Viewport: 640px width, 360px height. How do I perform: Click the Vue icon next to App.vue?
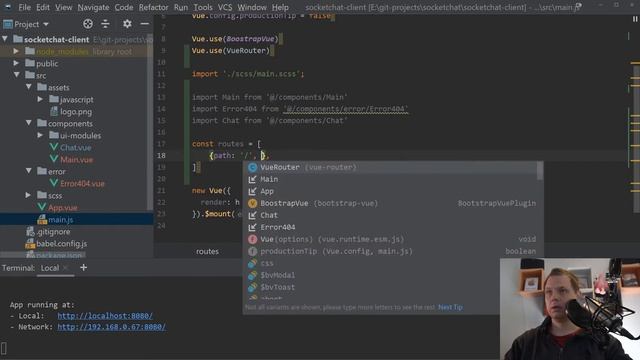pos(42,207)
